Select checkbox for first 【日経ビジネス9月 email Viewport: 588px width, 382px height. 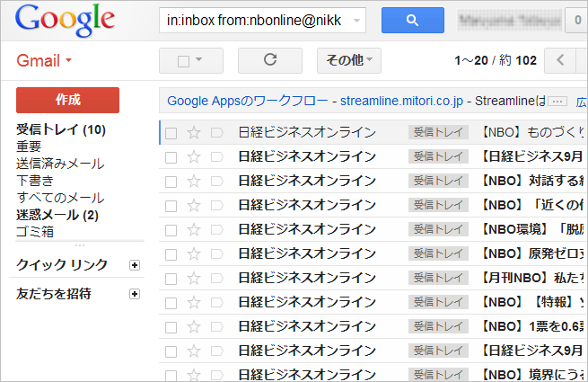coord(171,157)
